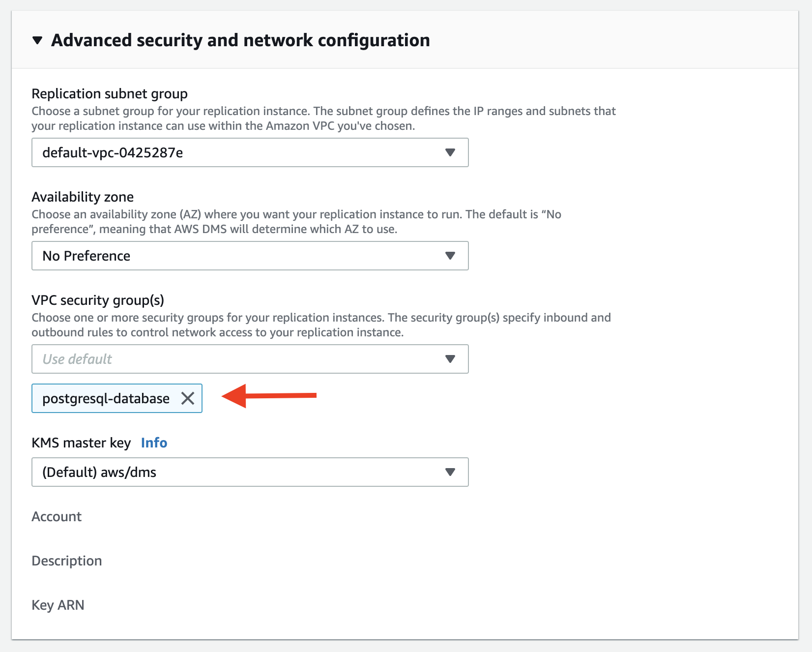The image size is (812, 652).
Task: Collapse the Advanced security and network configuration section
Action: click(x=37, y=40)
